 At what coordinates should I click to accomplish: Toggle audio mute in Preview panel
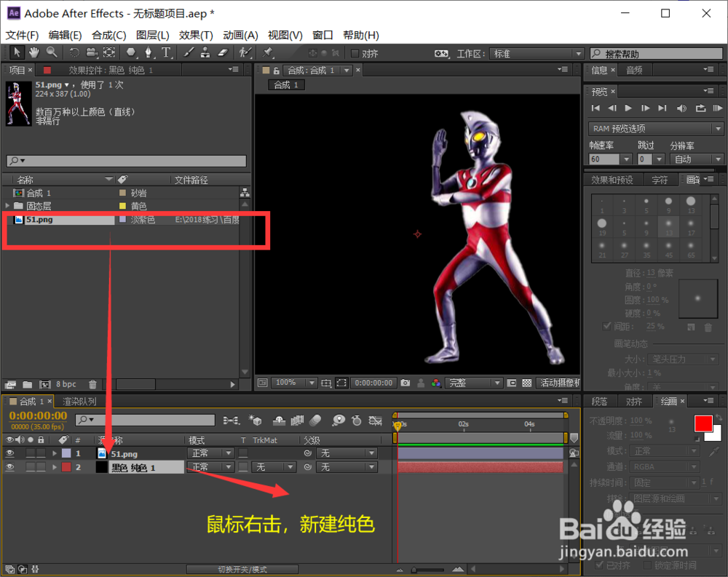(x=681, y=108)
